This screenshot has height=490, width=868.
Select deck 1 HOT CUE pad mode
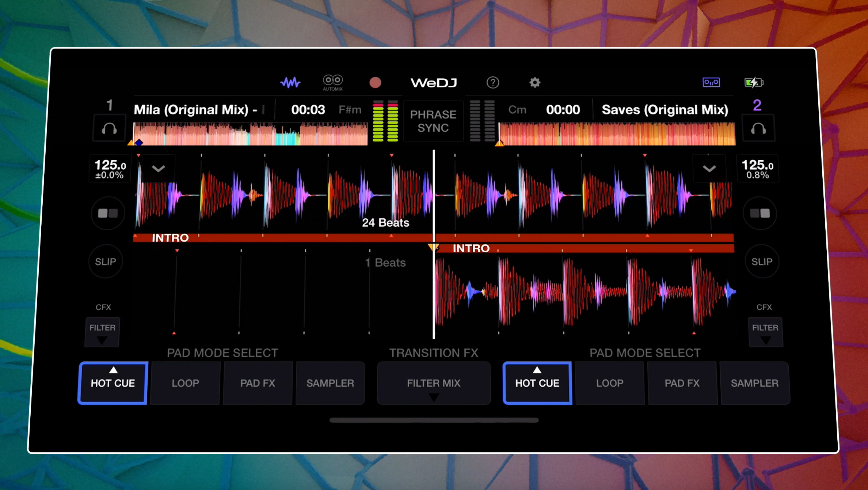click(113, 383)
